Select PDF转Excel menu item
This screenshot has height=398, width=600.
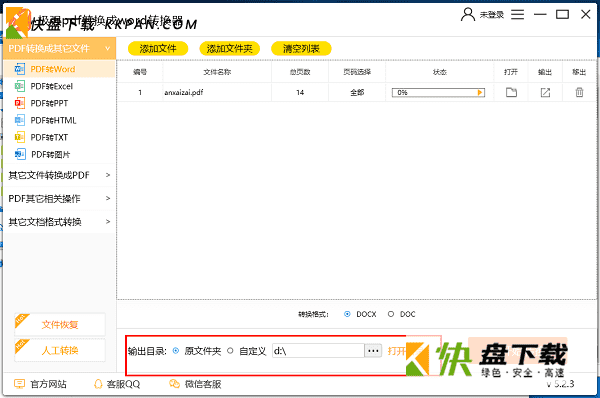click(59, 86)
